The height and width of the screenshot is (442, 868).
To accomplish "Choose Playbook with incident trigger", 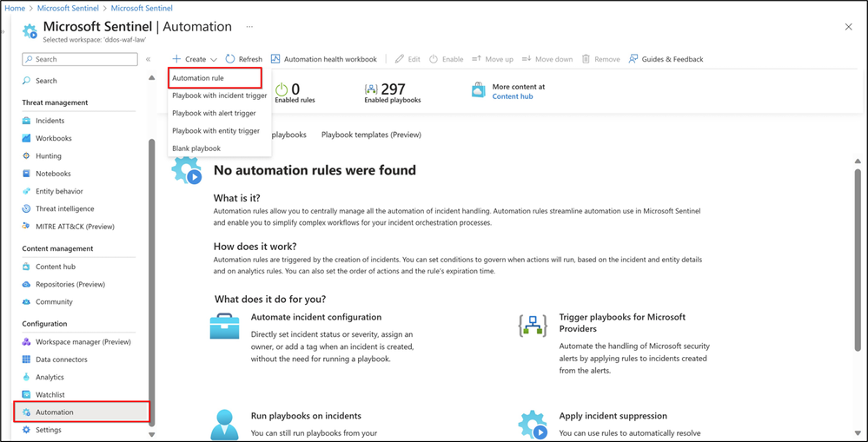I will 219,96.
